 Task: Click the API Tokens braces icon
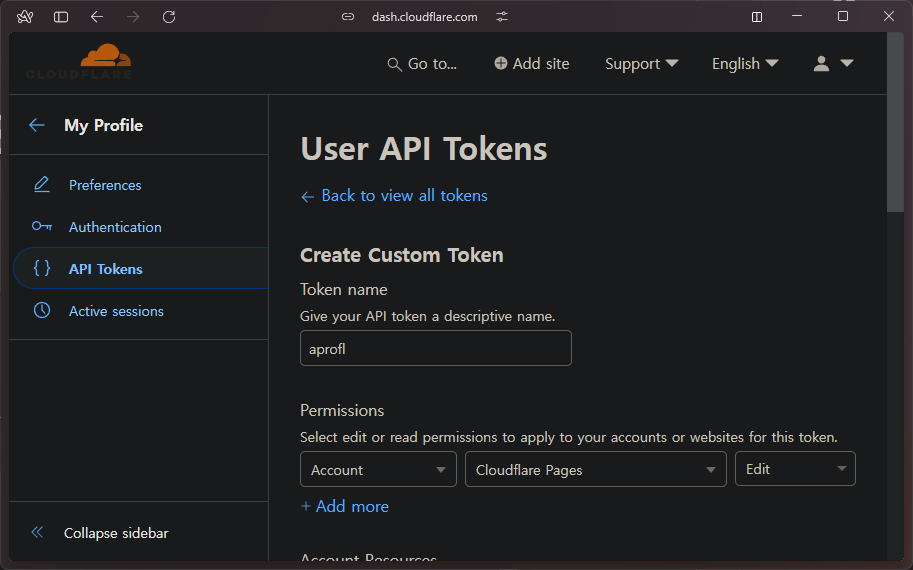coord(42,268)
